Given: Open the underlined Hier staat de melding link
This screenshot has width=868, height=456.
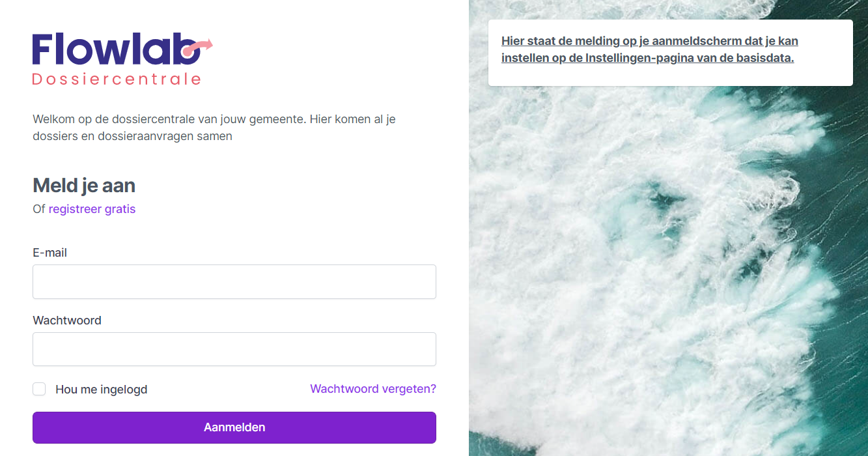Looking at the screenshot, I should click(650, 50).
